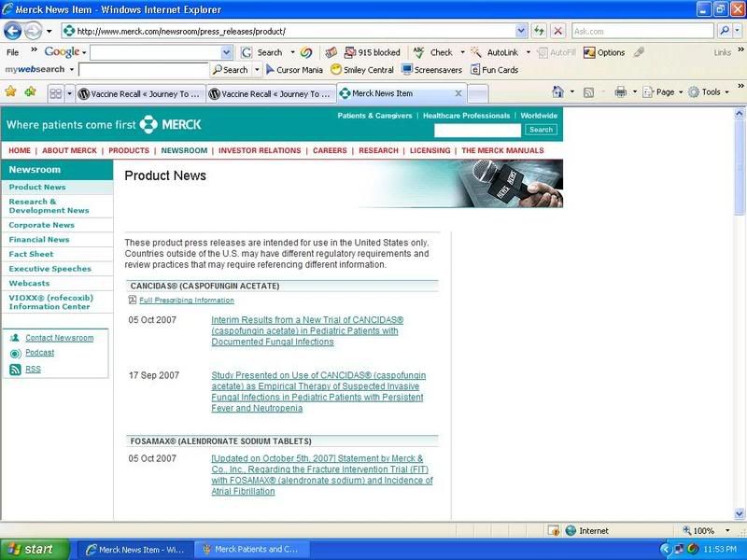Click inside the Merck site search field
The height and width of the screenshot is (560, 747).
477,130
